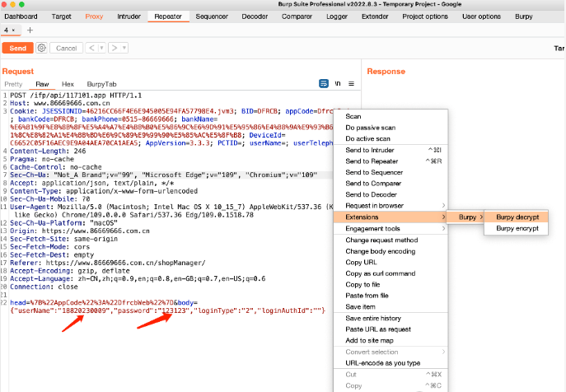Choose Paste URL as request
The height and width of the screenshot is (392, 566).
(x=391, y=329)
